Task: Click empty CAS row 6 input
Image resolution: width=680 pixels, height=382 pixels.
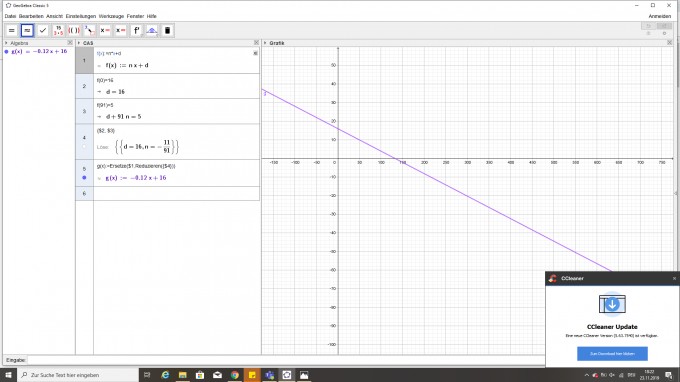Action: tap(177, 193)
